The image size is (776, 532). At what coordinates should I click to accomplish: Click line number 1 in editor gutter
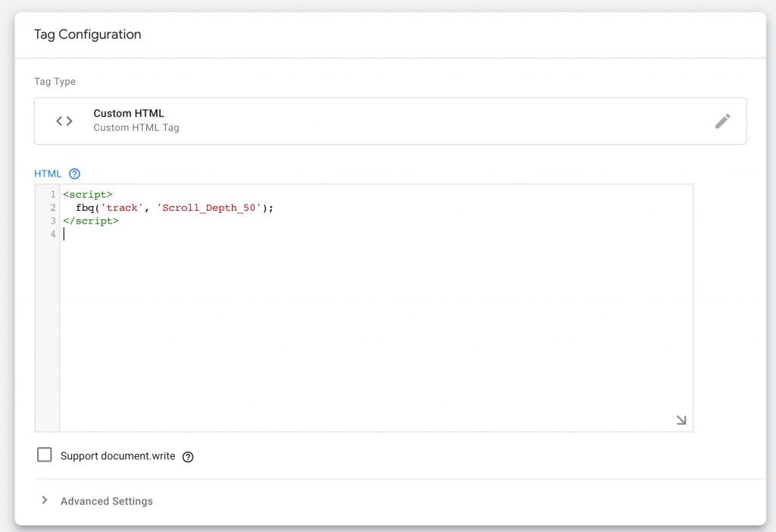coord(53,195)
